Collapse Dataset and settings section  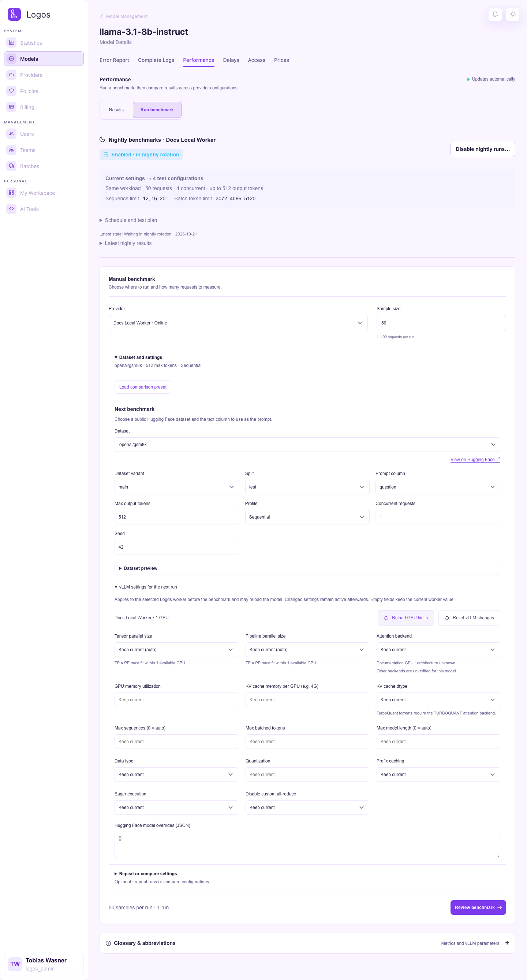(138, 357)
